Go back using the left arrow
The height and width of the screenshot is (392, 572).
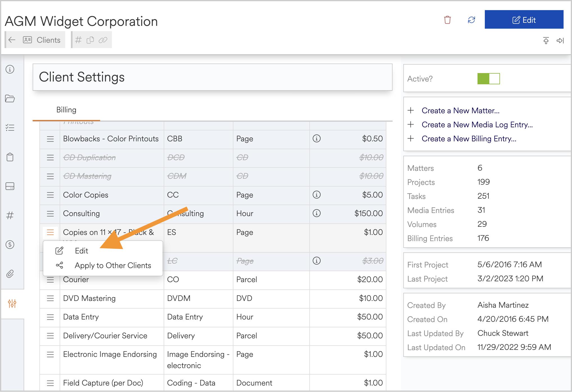pyautogui.click(x=12, y=40)
